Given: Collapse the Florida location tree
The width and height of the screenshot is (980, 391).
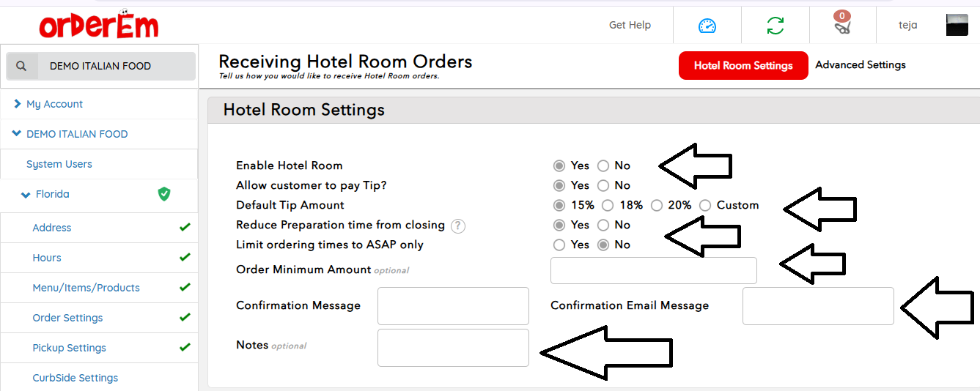Looking at the screenshot, I should pos(26,195).
